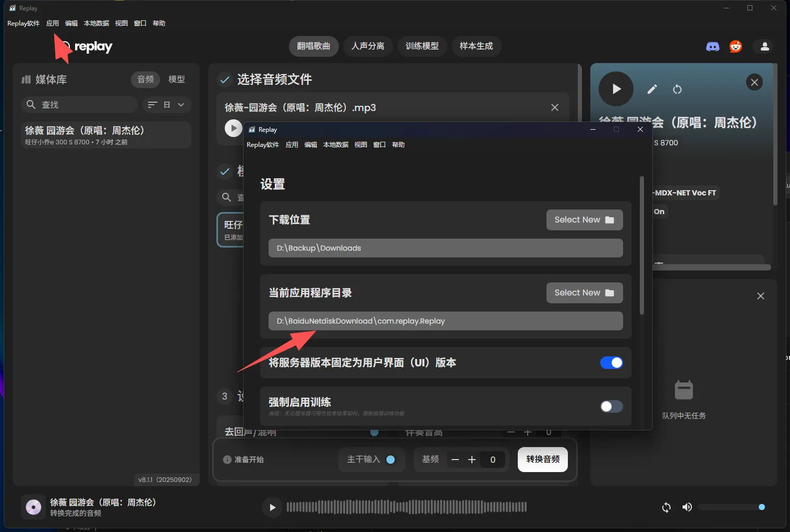
Task: Open the Reddit icon
Action: (x=735, y=46)
